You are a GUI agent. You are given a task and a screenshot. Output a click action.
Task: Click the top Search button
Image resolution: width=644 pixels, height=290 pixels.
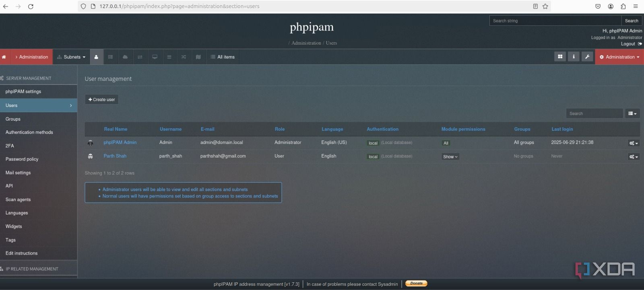pyautogui.click(x=632, y=21)
